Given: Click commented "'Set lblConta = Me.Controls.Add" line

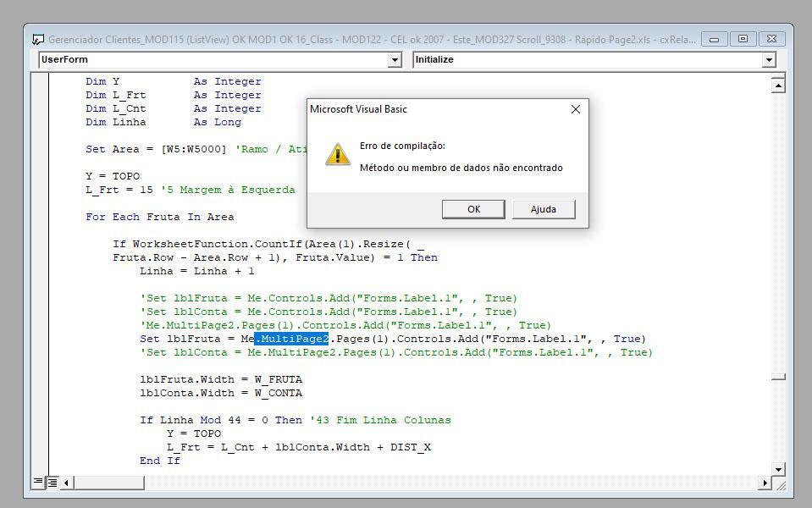Looking at the screenshot, I should [x=329, y=312].
